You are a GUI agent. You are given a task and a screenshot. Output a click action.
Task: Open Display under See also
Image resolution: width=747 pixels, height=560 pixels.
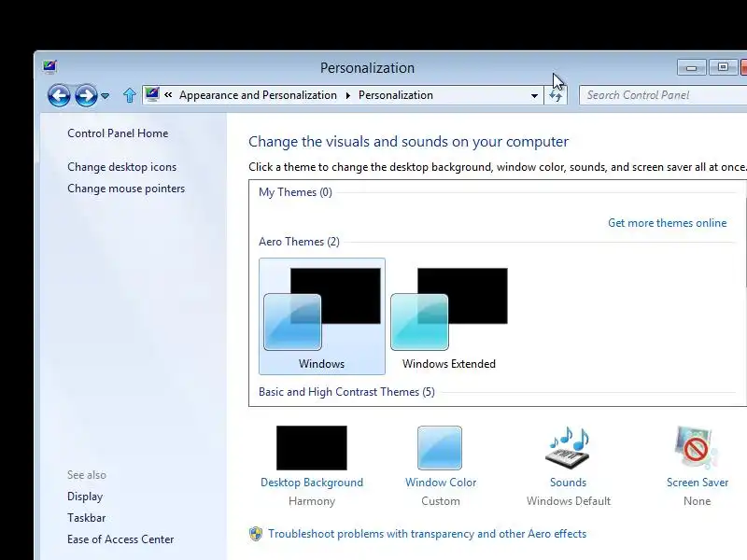pyautogui.click(x=85, y=497)
